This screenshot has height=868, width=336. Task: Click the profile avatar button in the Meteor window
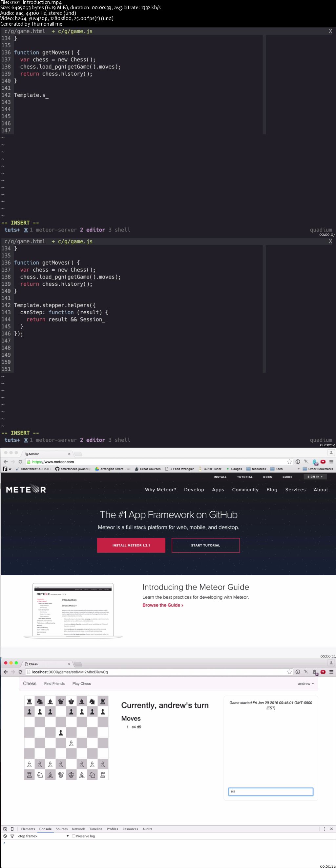click(x=331, y=453)
